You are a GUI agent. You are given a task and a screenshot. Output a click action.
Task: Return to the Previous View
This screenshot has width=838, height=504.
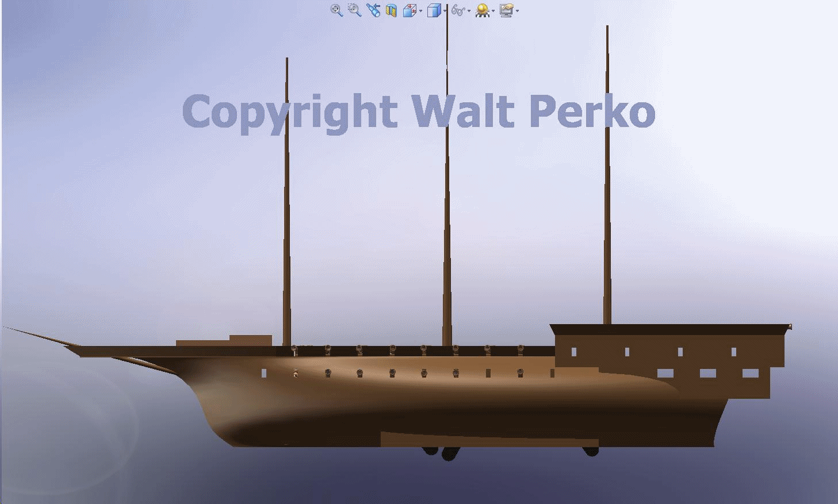(x=373, y=10)
